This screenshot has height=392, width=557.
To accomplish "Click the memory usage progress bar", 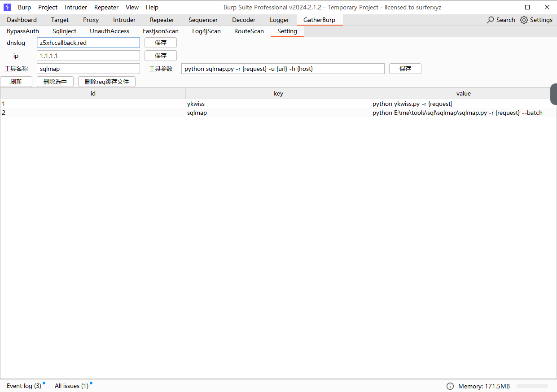I will point(532,386).
